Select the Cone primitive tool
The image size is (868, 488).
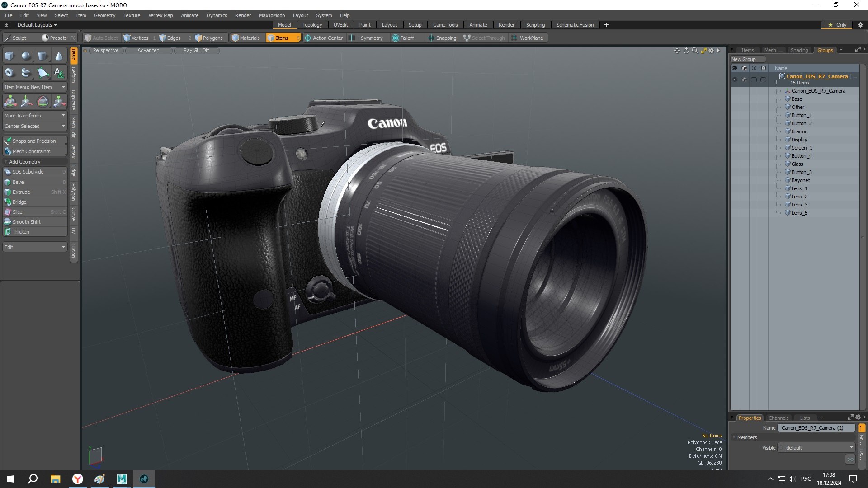pos(59,56)
